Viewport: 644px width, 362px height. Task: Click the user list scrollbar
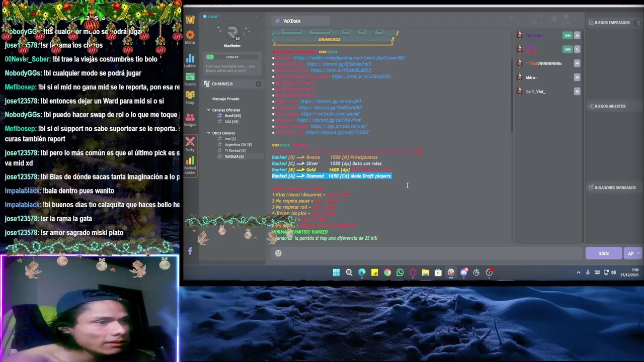pos(513,96)
